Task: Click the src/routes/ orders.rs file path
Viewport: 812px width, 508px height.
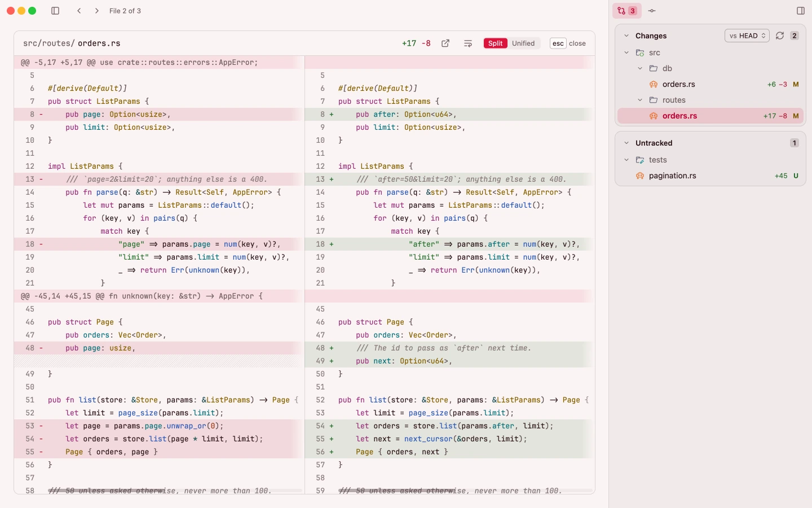Action: click(x=72, y=43)
